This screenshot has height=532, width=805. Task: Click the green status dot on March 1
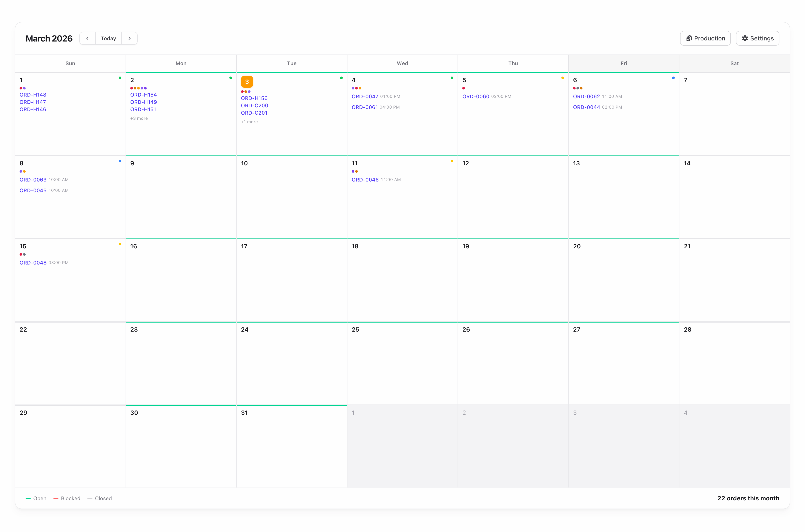[x=120, y=78]
